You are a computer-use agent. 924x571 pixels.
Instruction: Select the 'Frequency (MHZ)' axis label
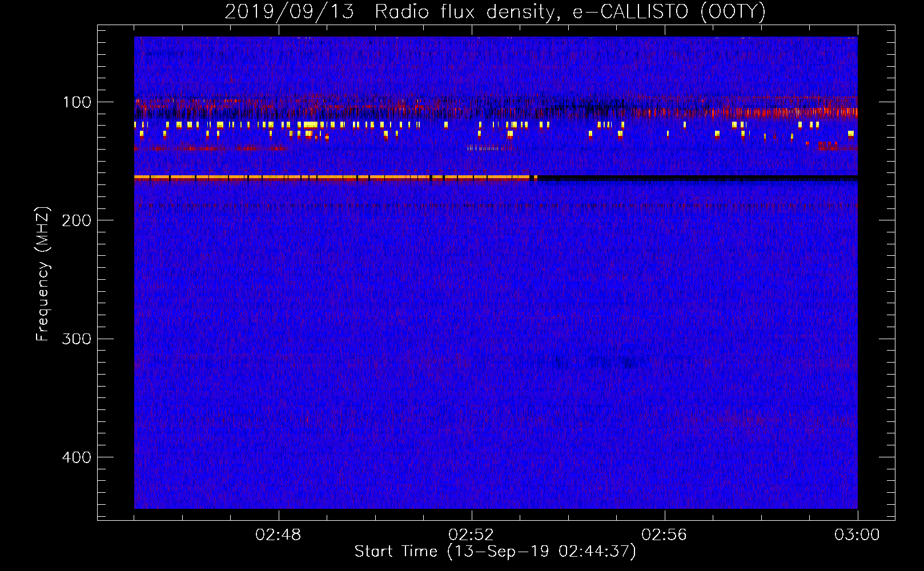click(x=43, y=274)
